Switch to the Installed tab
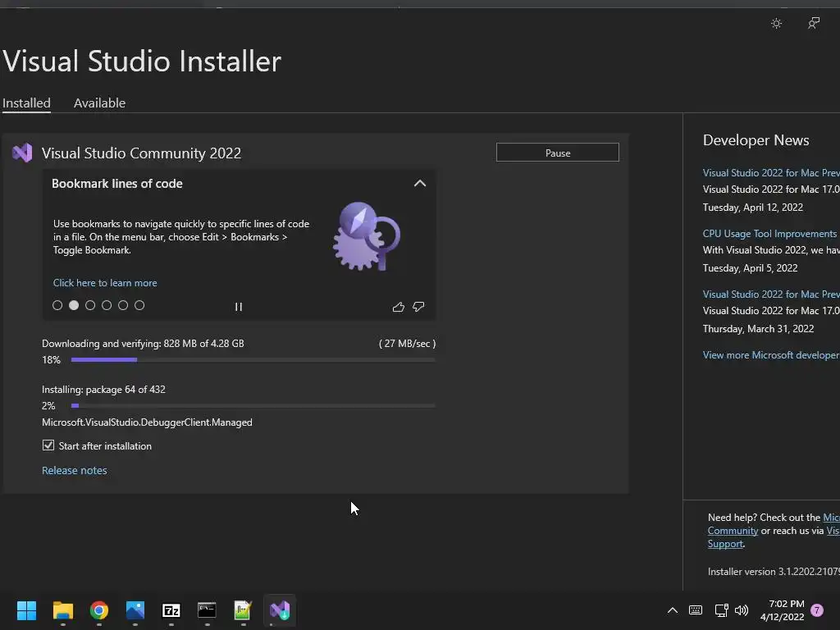This screenshot has width=840, height=630. click(26, 103)
